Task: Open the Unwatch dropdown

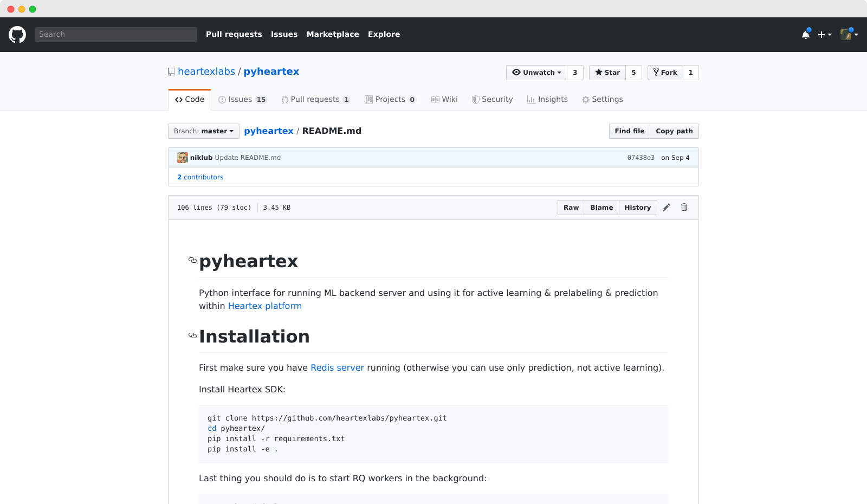Action: tap(536, 73)
